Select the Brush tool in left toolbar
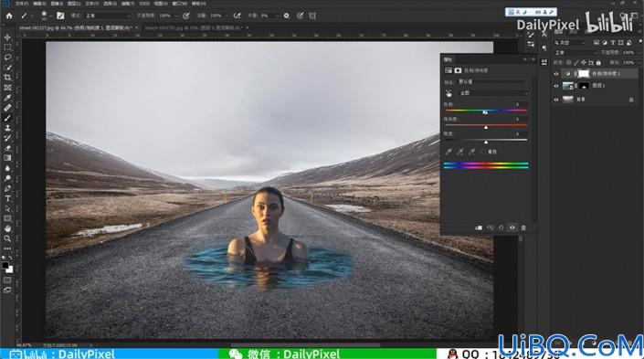 (x=7, y=118)
